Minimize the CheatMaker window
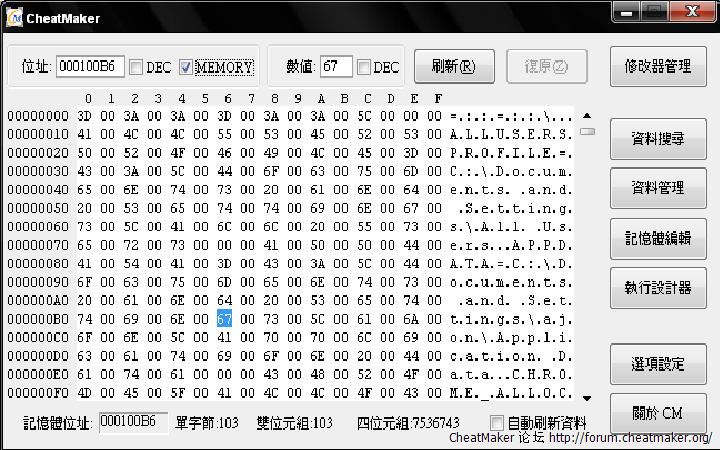The height and width of the screenshot is (450, 720). pyautogui.click(x=626, y=12)
